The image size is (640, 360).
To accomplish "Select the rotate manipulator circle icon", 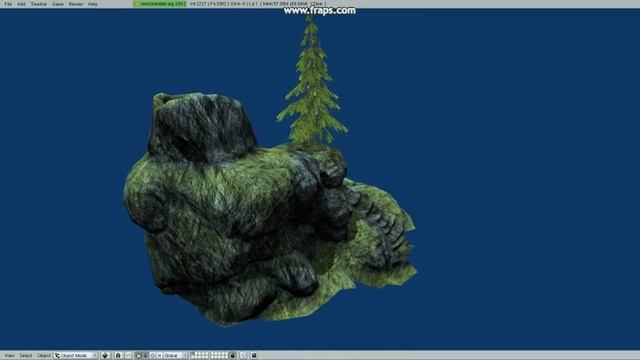I will [152, 356].
